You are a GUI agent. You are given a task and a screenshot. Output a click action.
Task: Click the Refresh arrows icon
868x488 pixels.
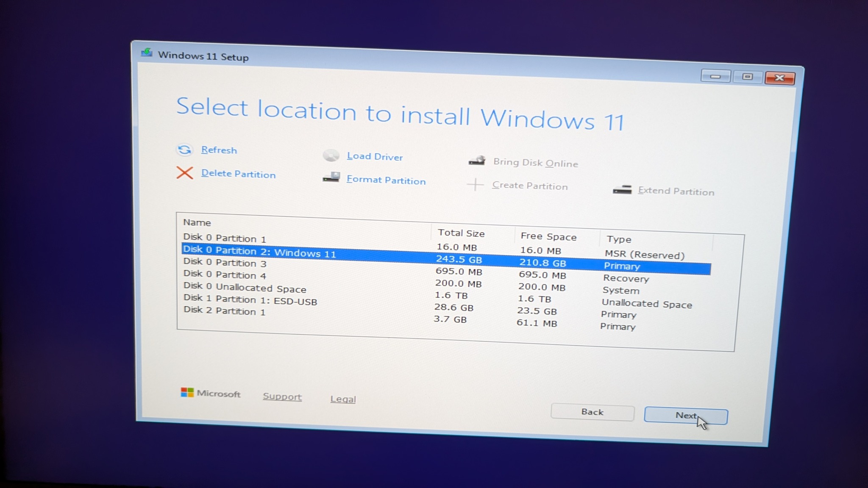tap(184, 150)
